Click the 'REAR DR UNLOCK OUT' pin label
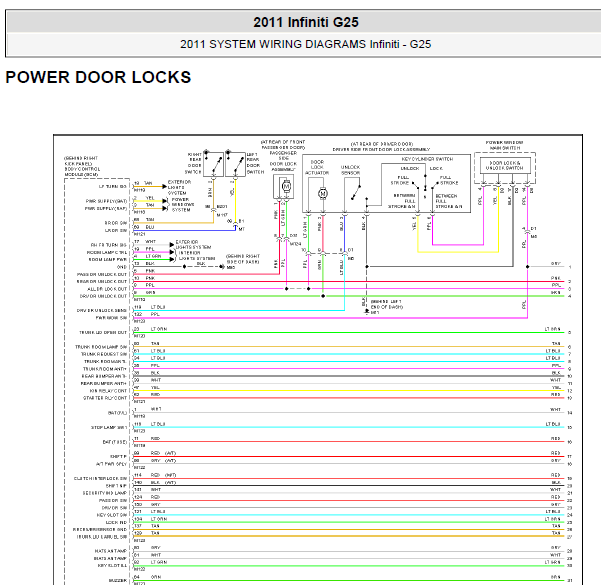This screenshot has width=601, height=585. pos(102,281)
